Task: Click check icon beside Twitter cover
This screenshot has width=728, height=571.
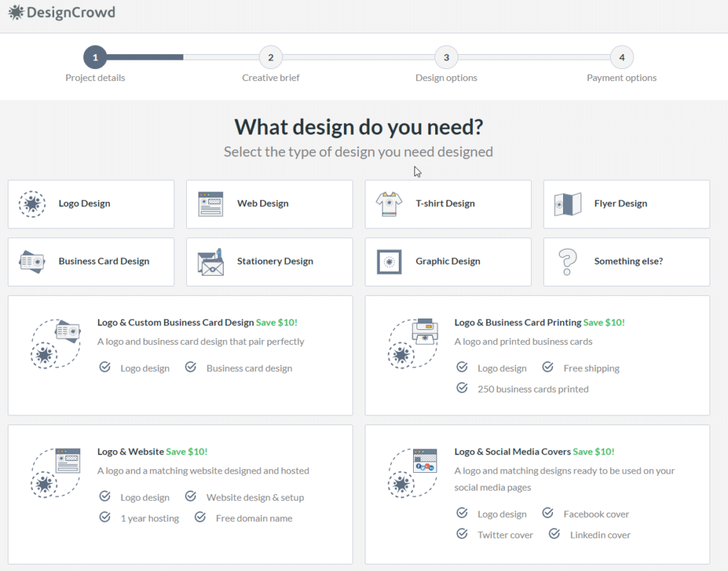Action: pos(462,534)
